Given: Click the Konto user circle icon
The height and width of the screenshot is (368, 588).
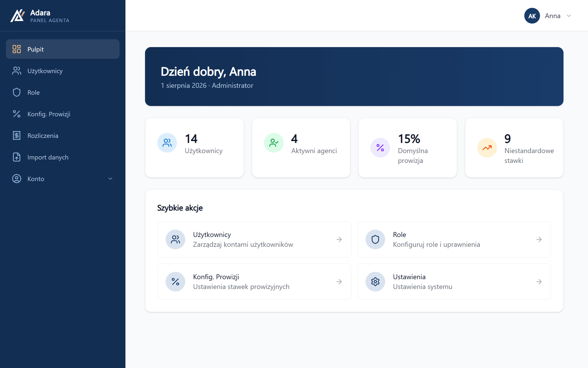Looking at the screenshot, I should (17, 179).
